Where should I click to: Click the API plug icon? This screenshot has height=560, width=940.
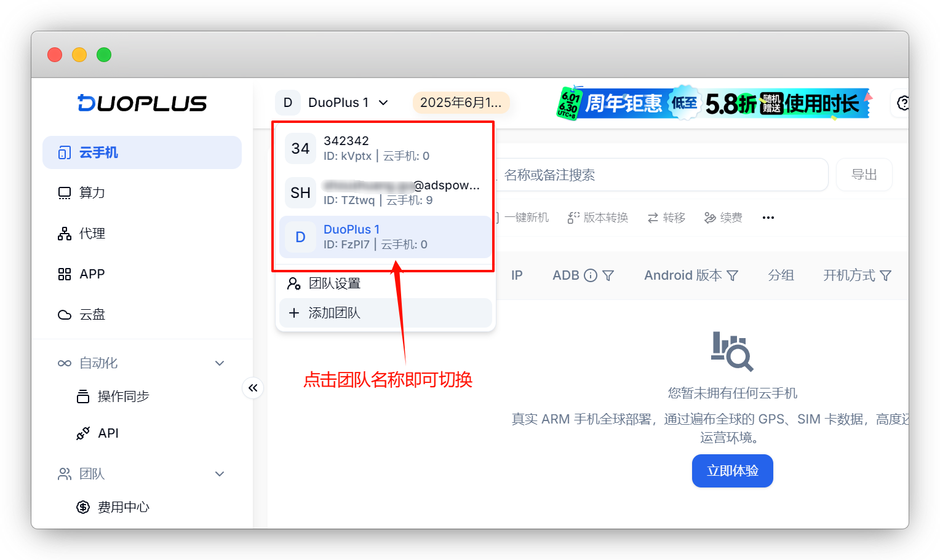83,433
